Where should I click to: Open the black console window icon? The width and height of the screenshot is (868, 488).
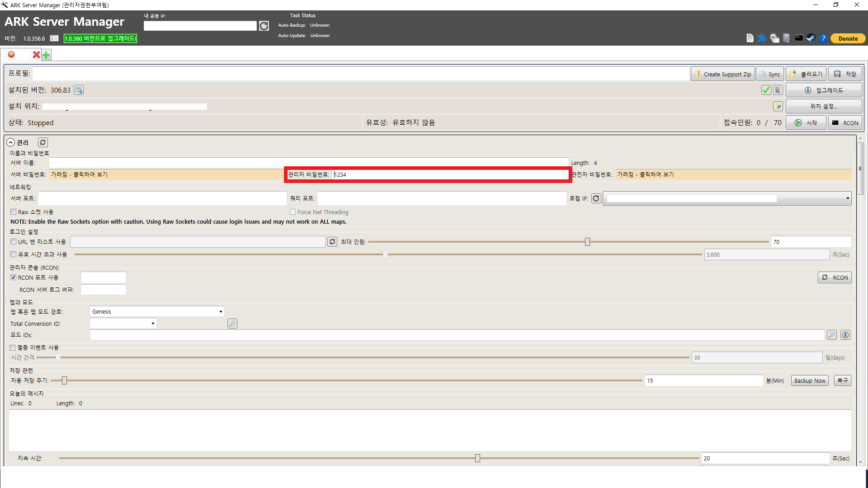click(799, 38)
